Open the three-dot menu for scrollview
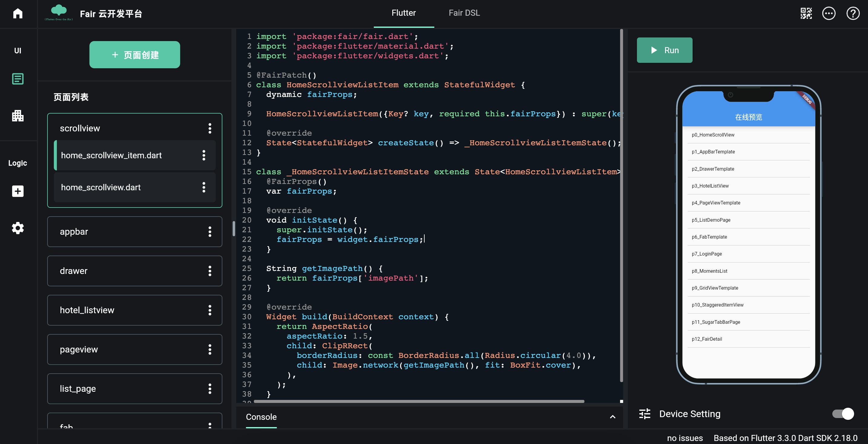The width and height of the screenshot is (868, 444). click(x=210, y=128)
